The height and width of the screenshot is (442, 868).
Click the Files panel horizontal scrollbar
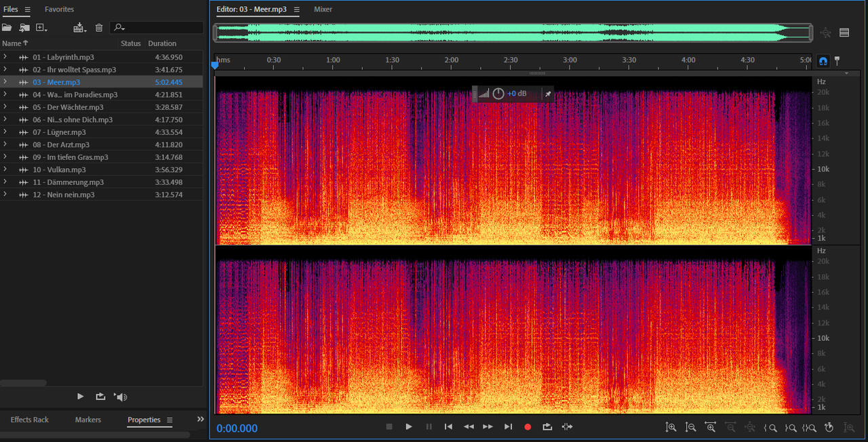tap(24, 383)
